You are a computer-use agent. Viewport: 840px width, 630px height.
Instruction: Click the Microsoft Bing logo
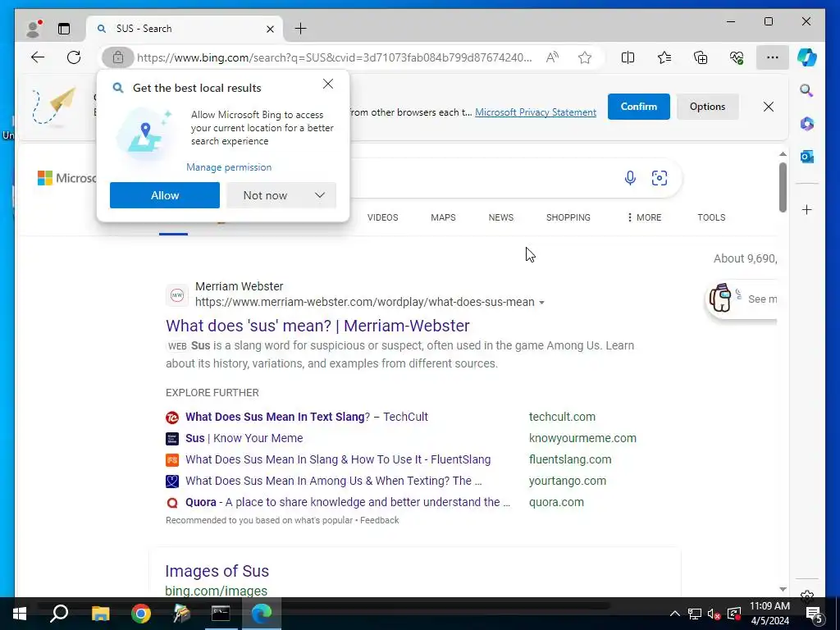pos(66,178)
